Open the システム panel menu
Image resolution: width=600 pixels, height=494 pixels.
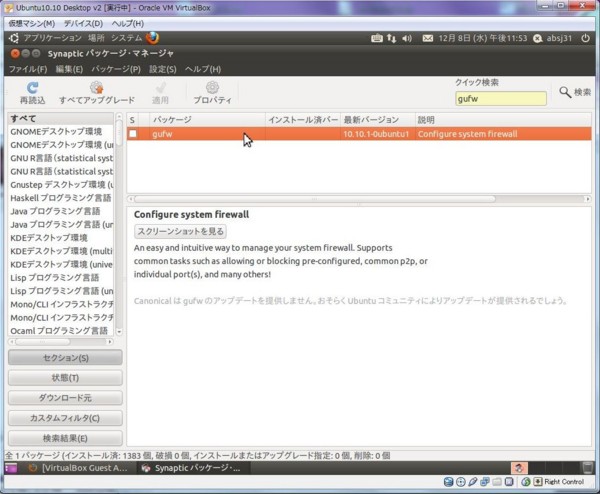(126, 38)
